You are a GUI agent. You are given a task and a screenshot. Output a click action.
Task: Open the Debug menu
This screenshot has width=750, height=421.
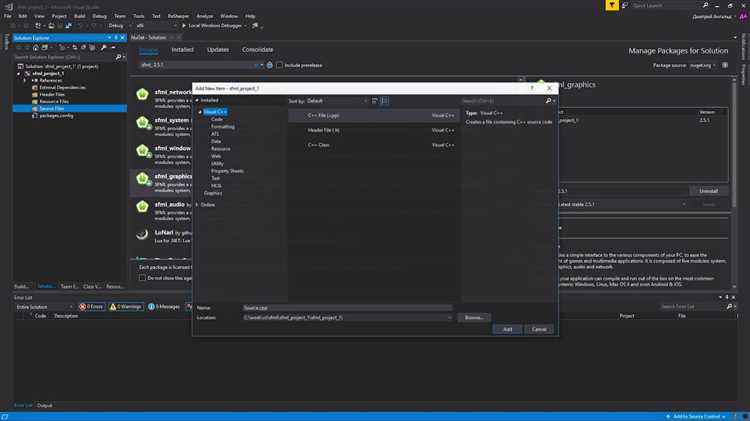coord(99,16)
